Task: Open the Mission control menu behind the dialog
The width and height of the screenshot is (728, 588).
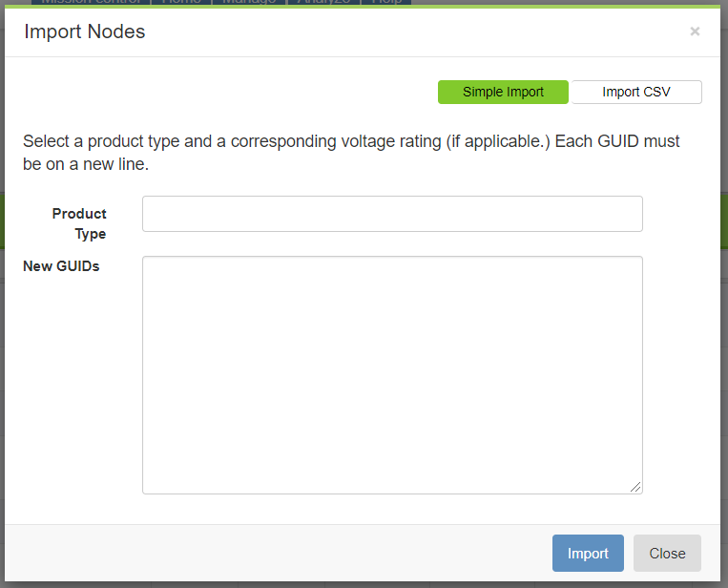Action: 93,3
